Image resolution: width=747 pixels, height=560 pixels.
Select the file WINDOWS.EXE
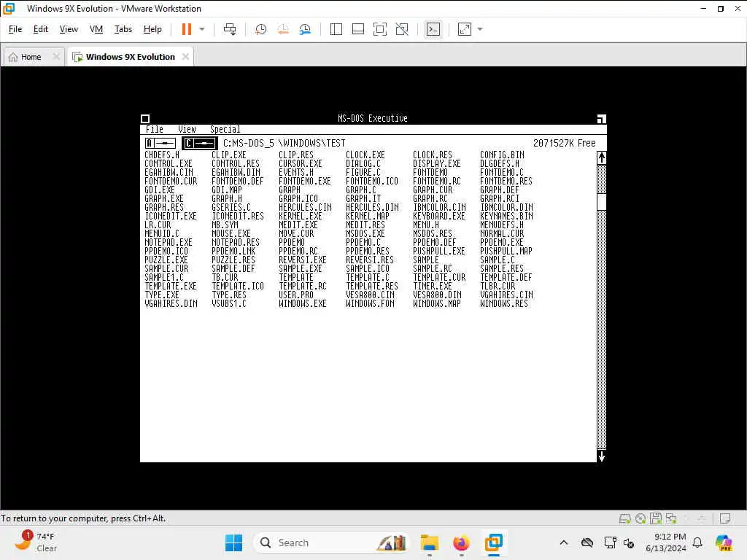point(303,304)
